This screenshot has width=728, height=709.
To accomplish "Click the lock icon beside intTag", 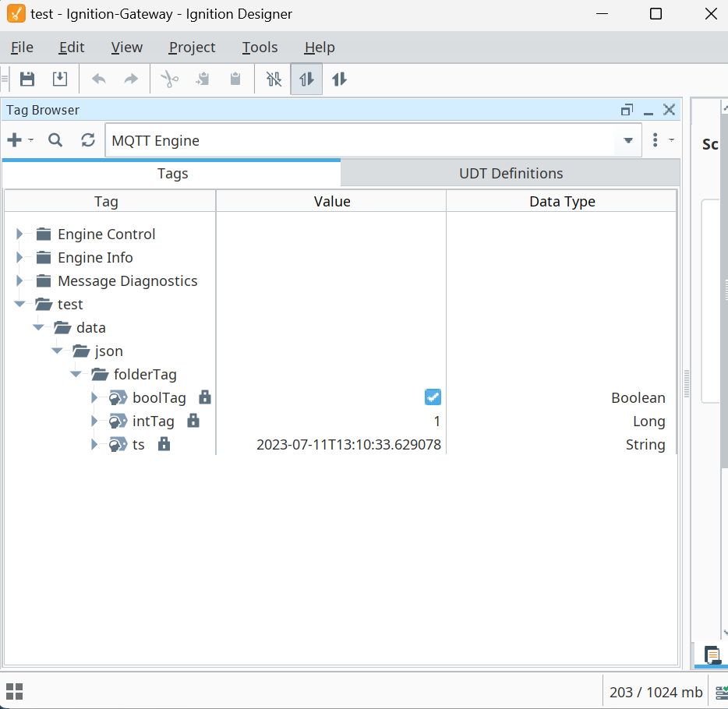I will click(x=193, y=421).
